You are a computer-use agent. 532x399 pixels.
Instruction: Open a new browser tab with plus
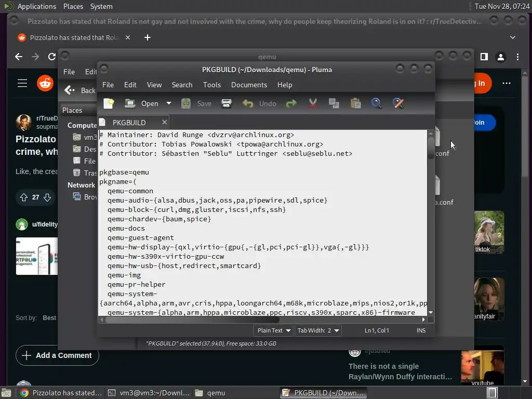pyautogui.click(x=147, y=37)
